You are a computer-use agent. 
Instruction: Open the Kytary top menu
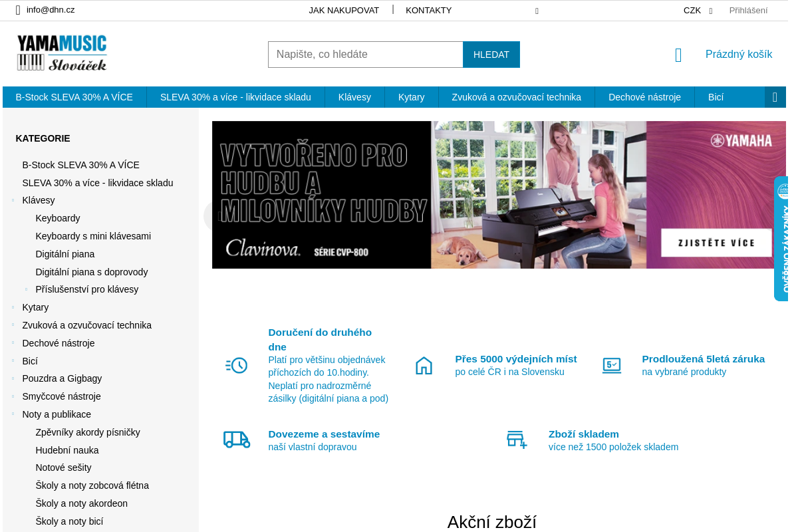412,97
